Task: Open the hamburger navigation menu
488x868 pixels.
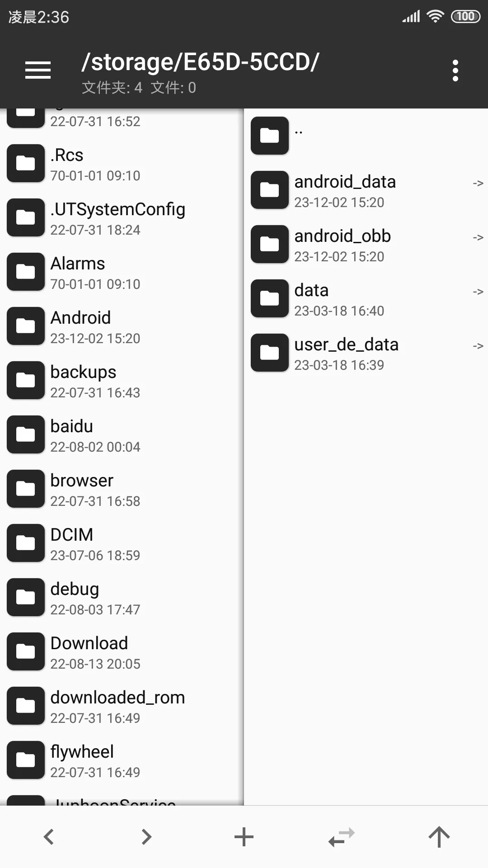Action: tap(38, 70)
